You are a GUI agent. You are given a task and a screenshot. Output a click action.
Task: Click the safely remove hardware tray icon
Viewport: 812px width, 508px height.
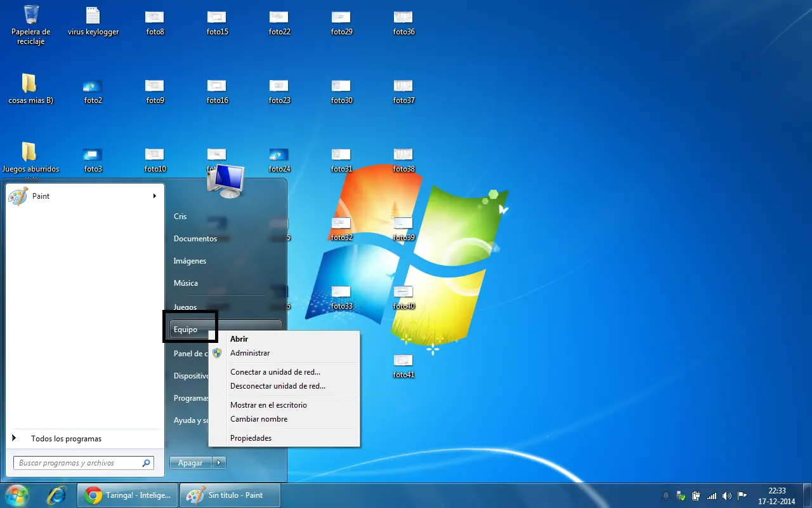681,496
